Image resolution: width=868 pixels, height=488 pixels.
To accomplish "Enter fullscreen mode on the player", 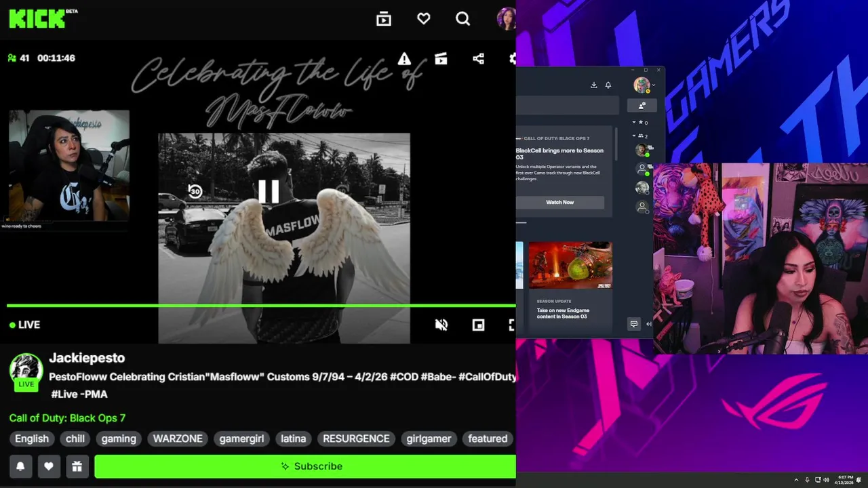I will [x=512, y=325].
